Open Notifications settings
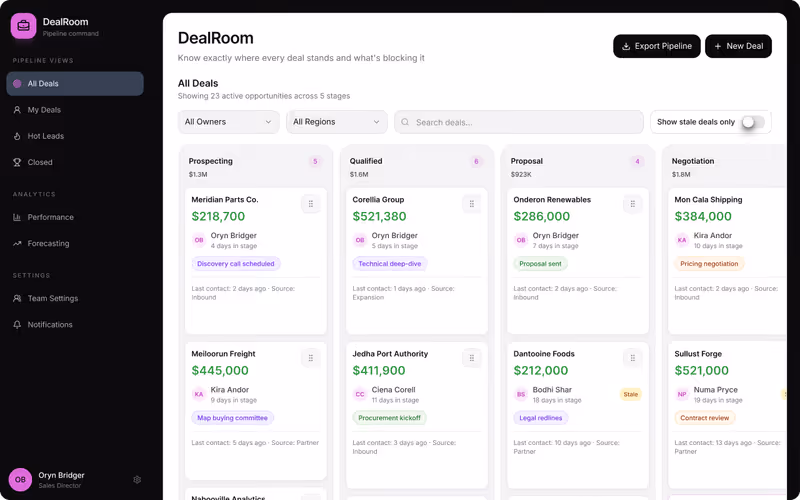 (x=75, y=324)
